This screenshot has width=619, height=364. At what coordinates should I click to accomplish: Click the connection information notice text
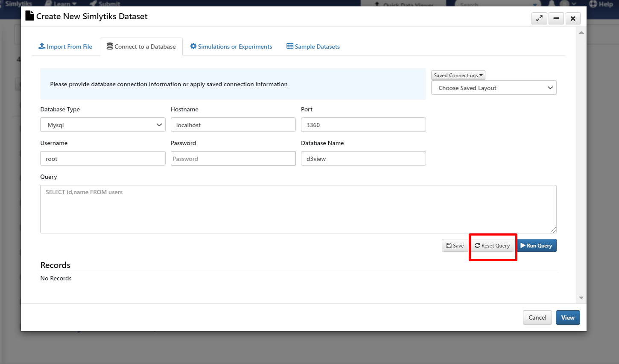coord(169,84)
